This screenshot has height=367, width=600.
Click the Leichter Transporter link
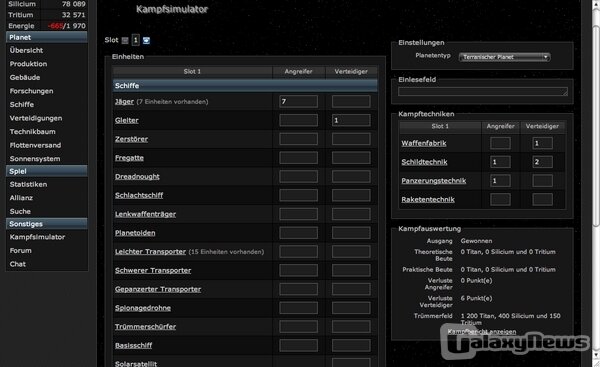pyautogui.click(x=150, y=251)
